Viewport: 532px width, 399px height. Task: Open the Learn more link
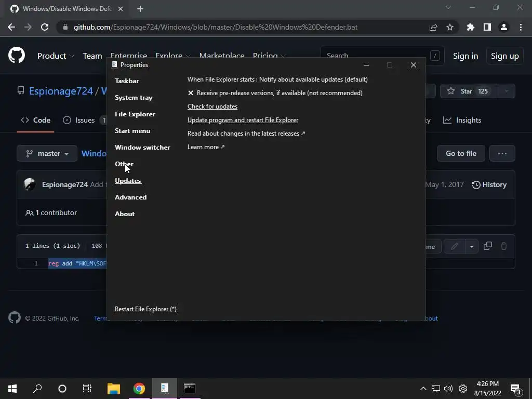click(206, 147)
